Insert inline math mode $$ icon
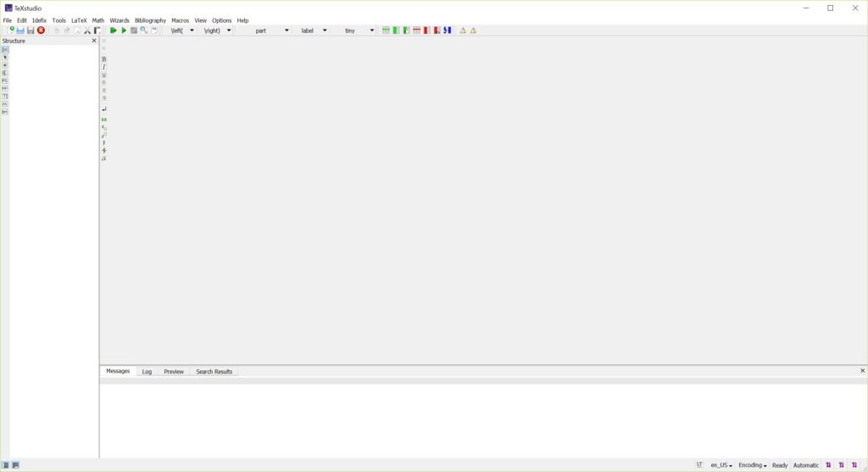Screen dimensions: 868x472 click(x=104, y=119)
